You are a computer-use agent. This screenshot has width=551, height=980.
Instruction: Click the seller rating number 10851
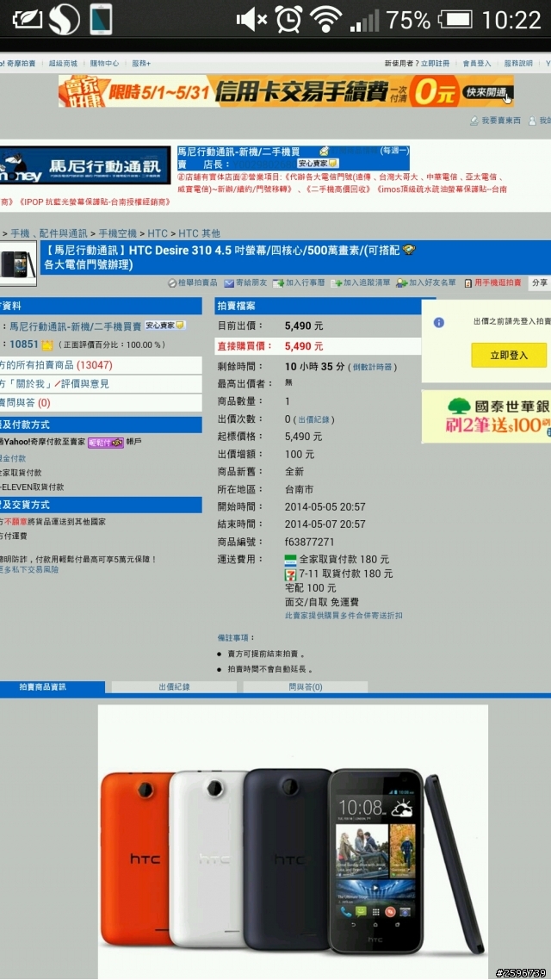point(24,344)
